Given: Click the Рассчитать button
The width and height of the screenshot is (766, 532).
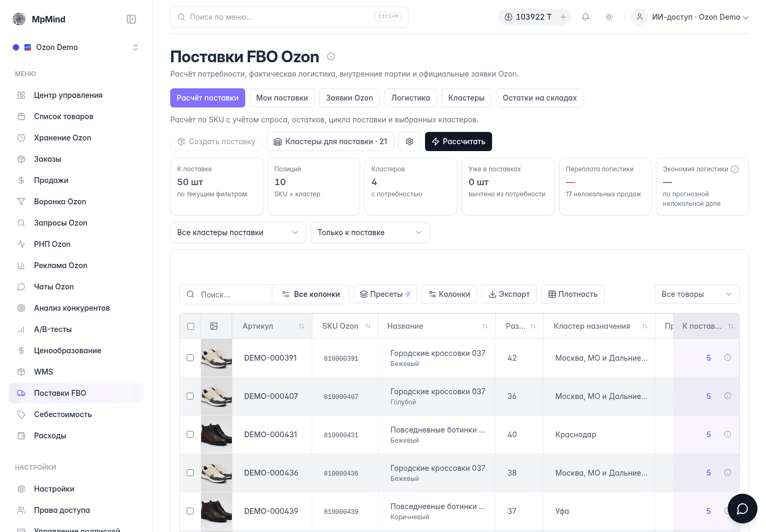Looking at the screenshot, I should pyautogui.click(x=459, y=142).
